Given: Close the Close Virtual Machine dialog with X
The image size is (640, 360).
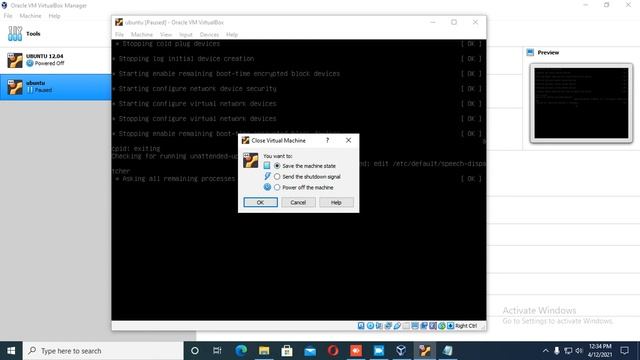Looking at the screenshot, I should coord(348,140).
